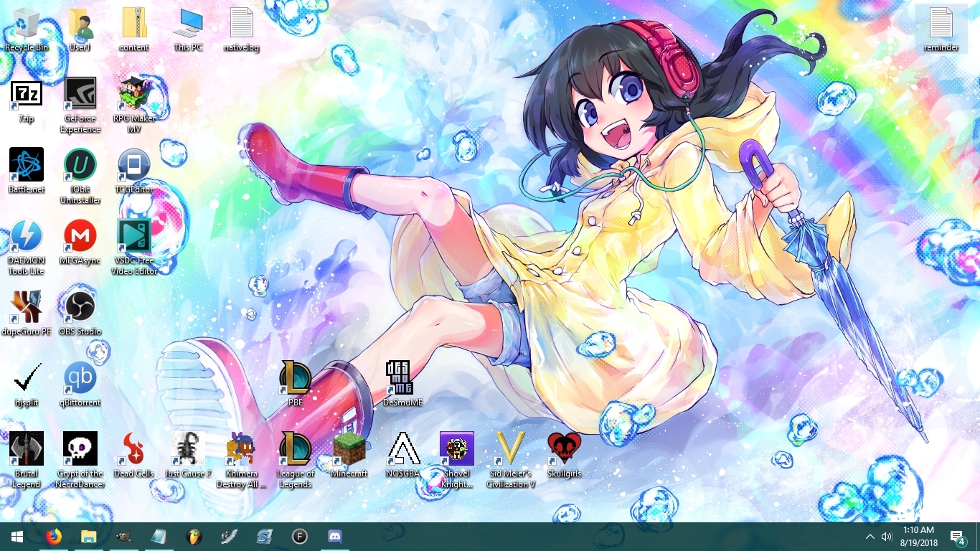Select the PBE League client shortcut

[x=296, y=384]
